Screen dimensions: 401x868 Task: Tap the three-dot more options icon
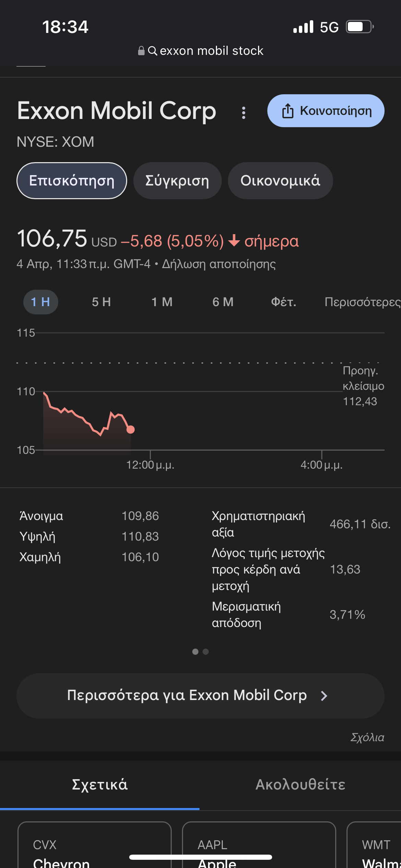coord(243,112)
